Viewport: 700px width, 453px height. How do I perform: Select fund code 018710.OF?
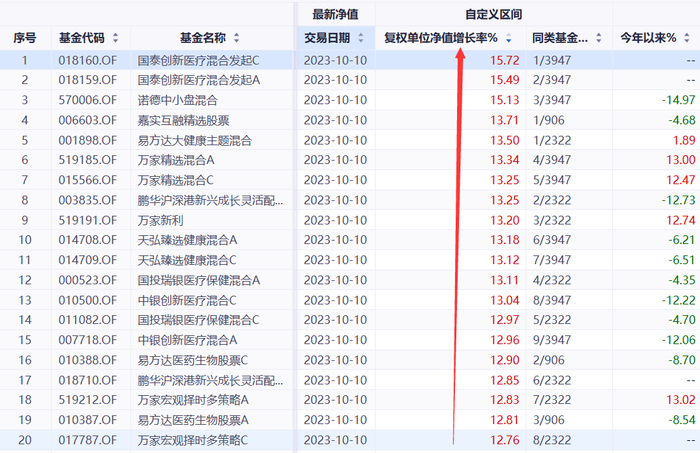point(88,380)
